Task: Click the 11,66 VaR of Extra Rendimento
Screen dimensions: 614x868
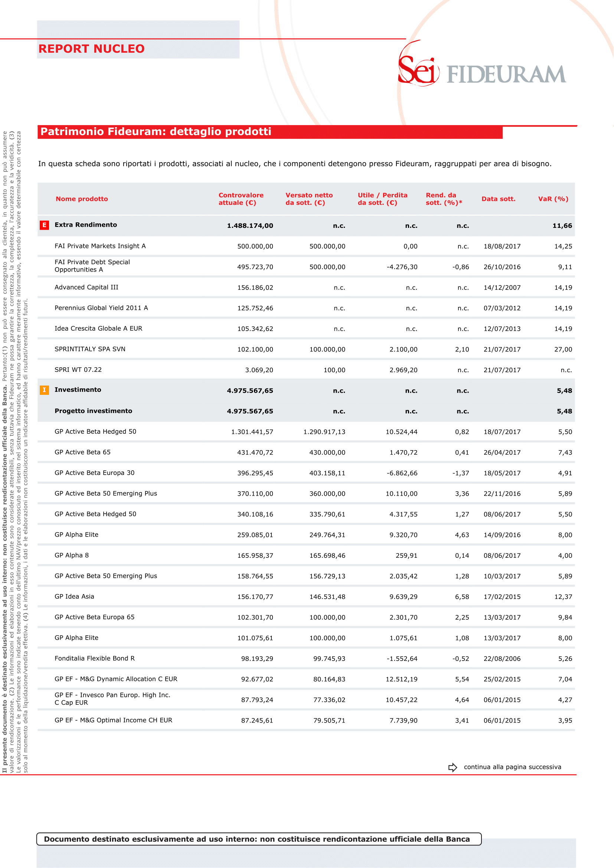Action: tap(562, 226)
